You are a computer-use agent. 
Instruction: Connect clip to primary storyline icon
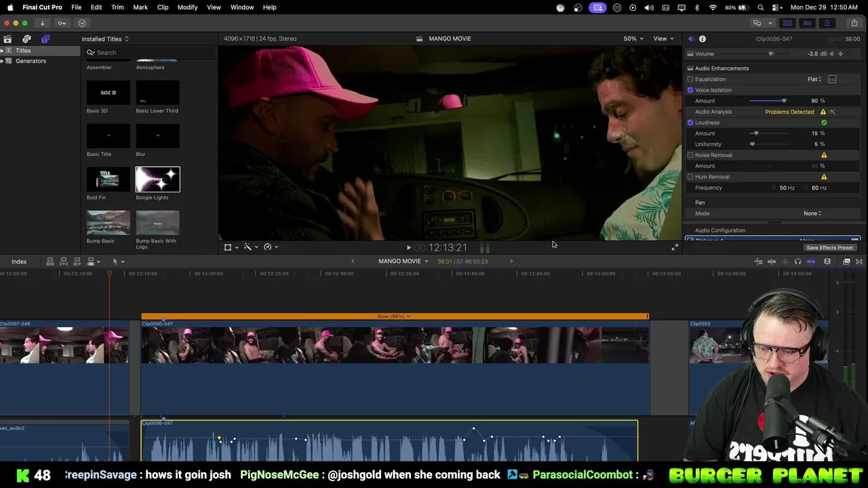[x=50, y=262]
